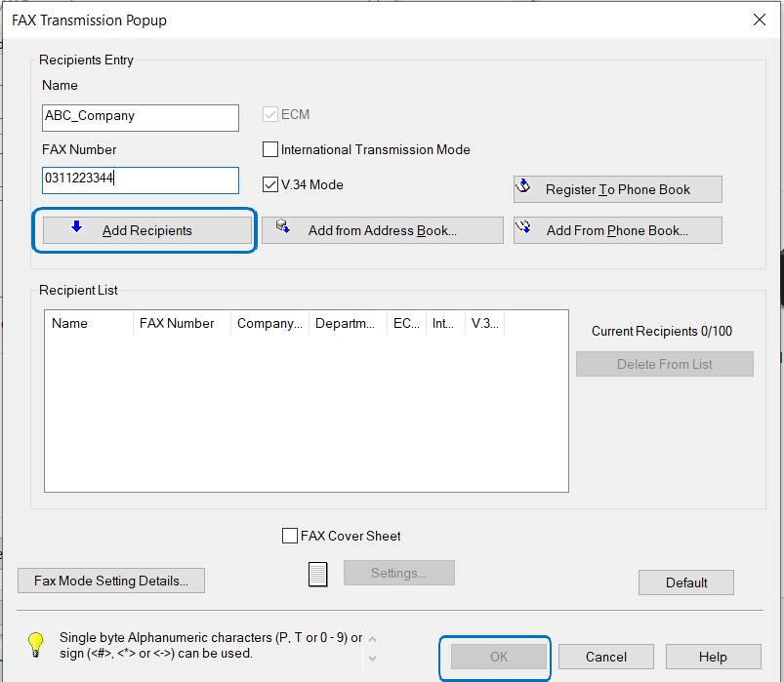
Task: Click the light bulb hint icon
Action: [x=36, y=644]
